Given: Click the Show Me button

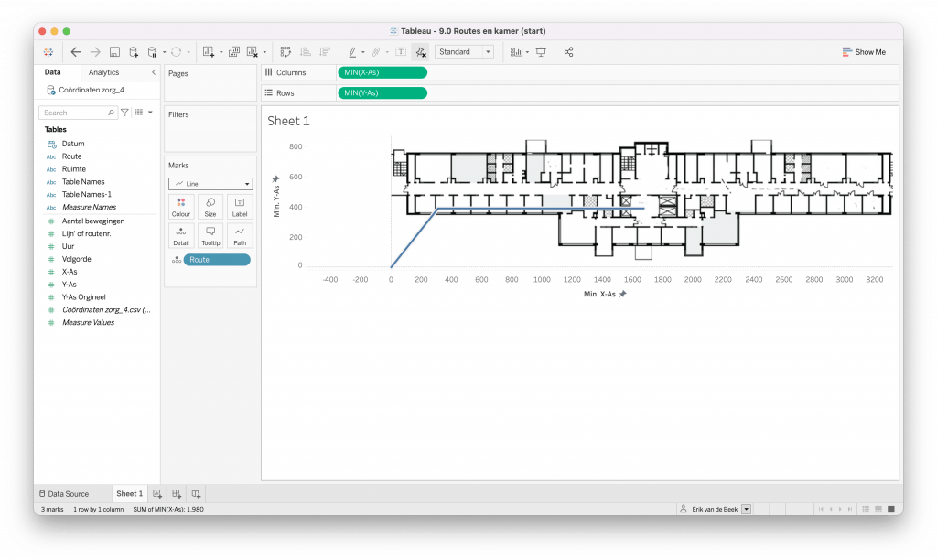Looking at the screenshot, I should [x=864, y=52].
